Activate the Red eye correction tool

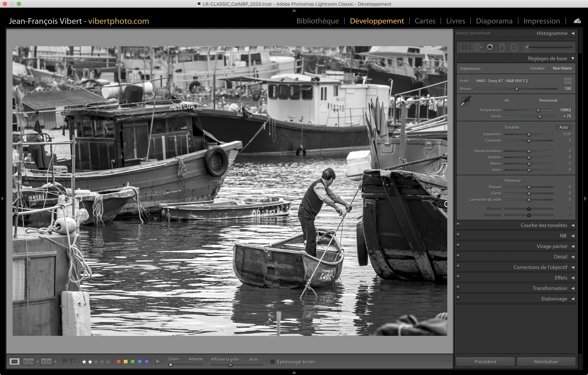point(490,47)
